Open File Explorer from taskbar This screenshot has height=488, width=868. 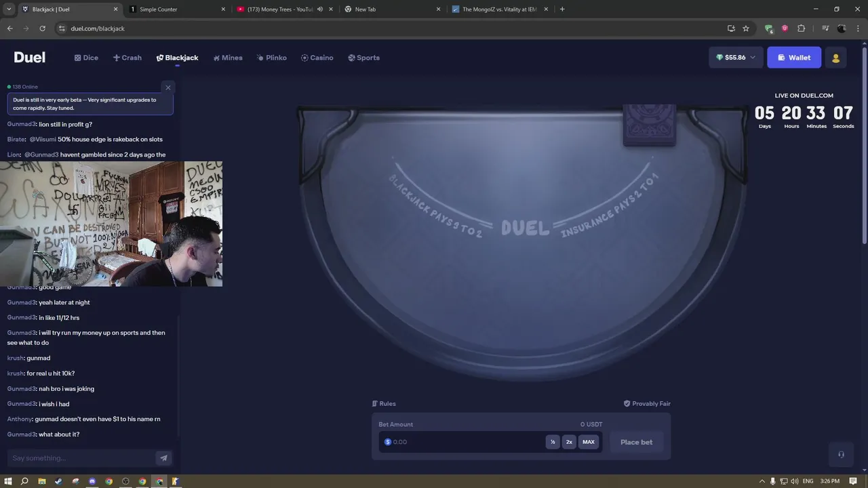pyautogui.click(x=41, y=481)
